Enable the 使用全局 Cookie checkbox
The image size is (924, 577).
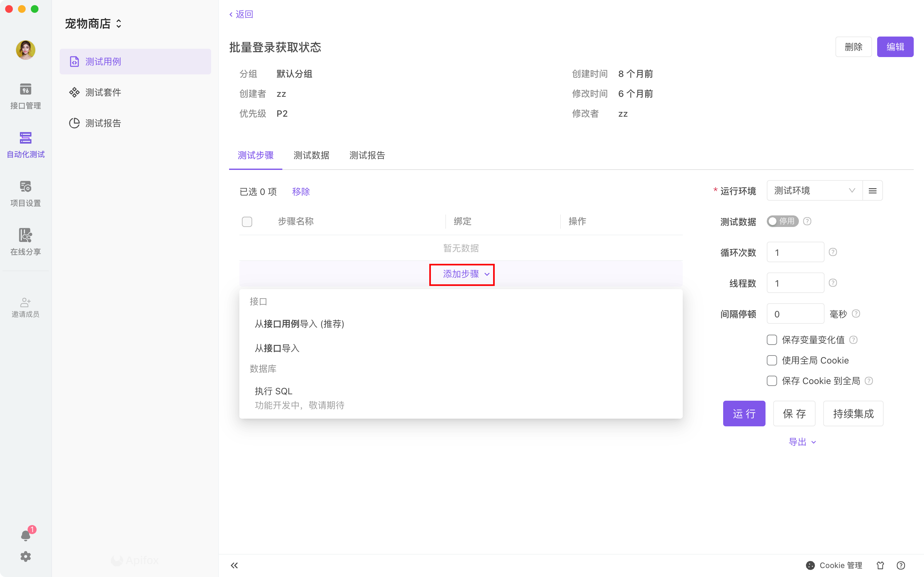772,360
